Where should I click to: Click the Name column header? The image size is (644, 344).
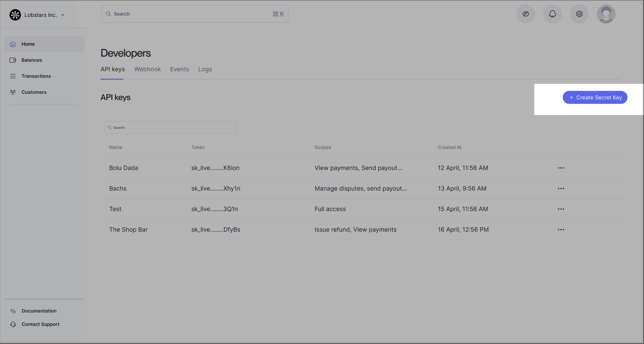click(116, 147)
